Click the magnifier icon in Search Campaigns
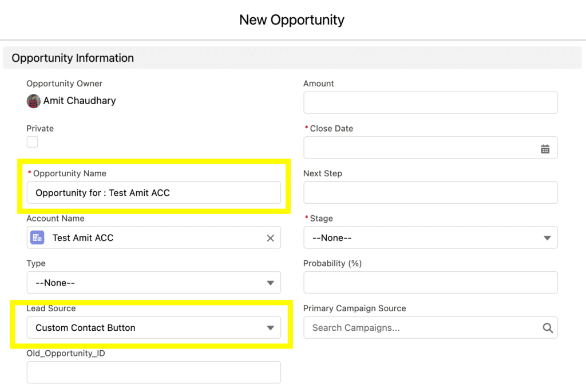 (x=547, y=328)
